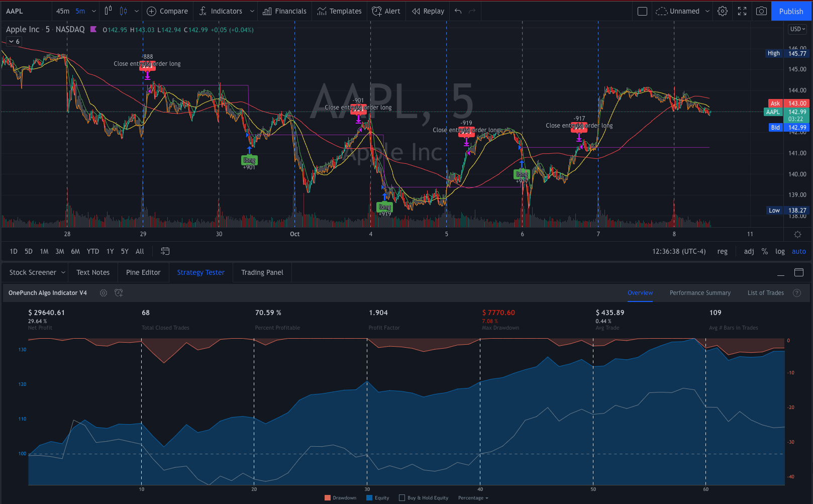Enable the Buy & Hold Equity checkbox
The height and width of the screenshot is (504, 813).
tap(402, 498)
